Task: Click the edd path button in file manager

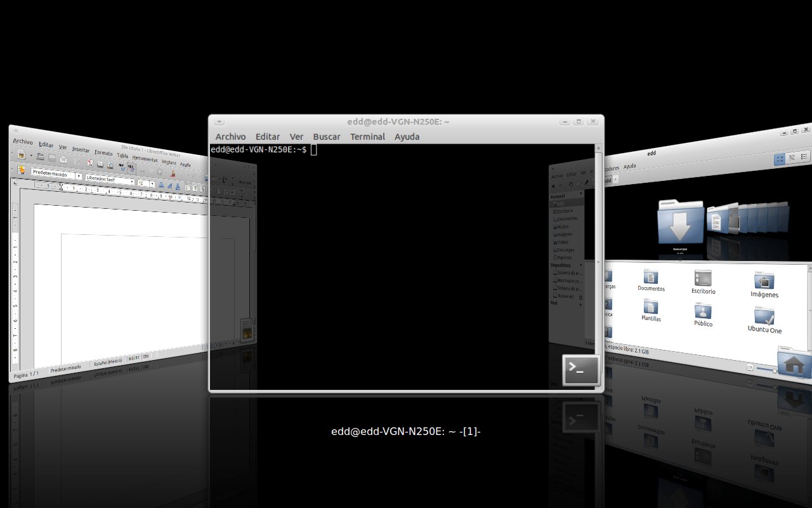Action: coord(608,180)
